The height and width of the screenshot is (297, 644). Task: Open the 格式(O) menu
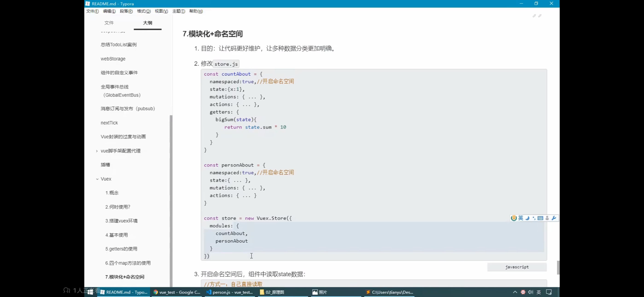point(144,11)
